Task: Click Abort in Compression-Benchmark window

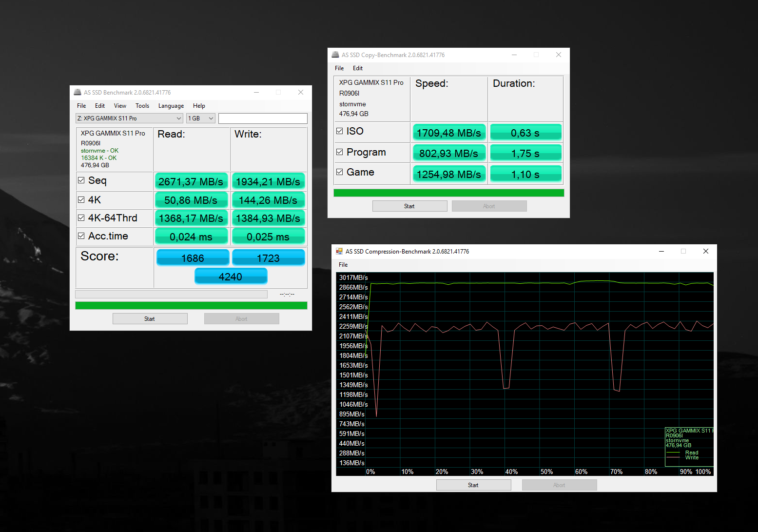Action: (559, 485)
